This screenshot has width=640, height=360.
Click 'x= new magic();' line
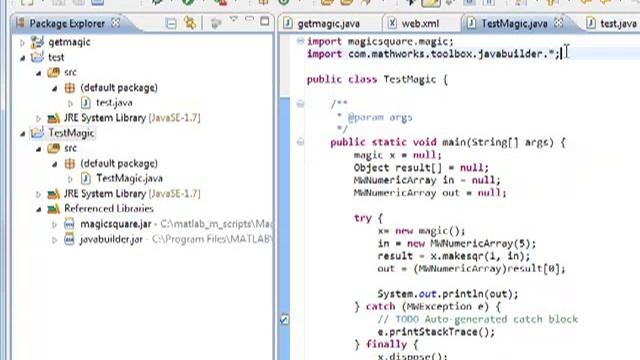tap(421, 231)
